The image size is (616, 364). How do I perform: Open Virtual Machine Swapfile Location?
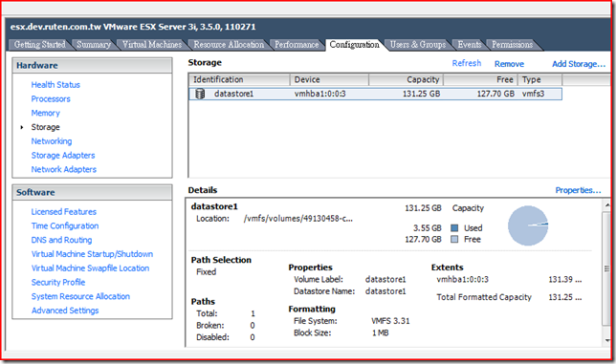(x=90, y=268)
